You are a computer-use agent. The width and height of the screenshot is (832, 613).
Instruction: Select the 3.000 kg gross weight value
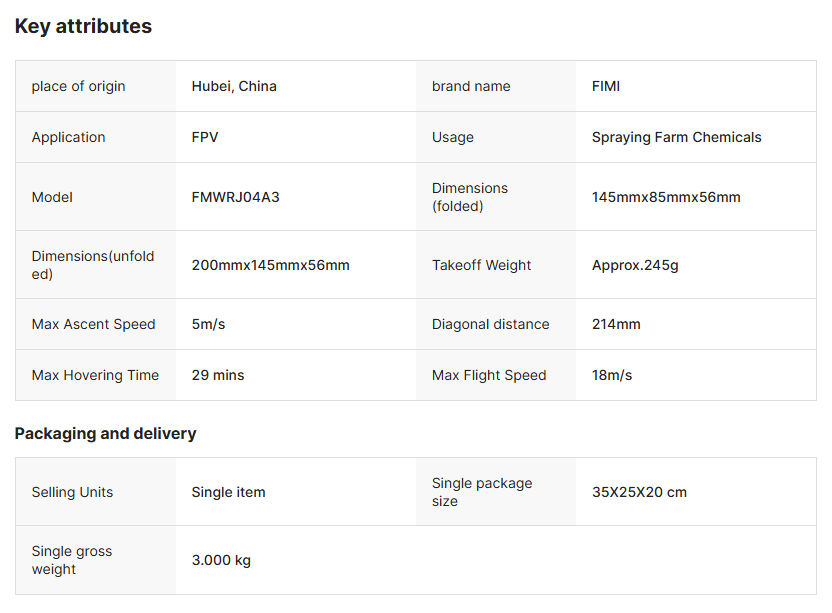pos(221,560)
